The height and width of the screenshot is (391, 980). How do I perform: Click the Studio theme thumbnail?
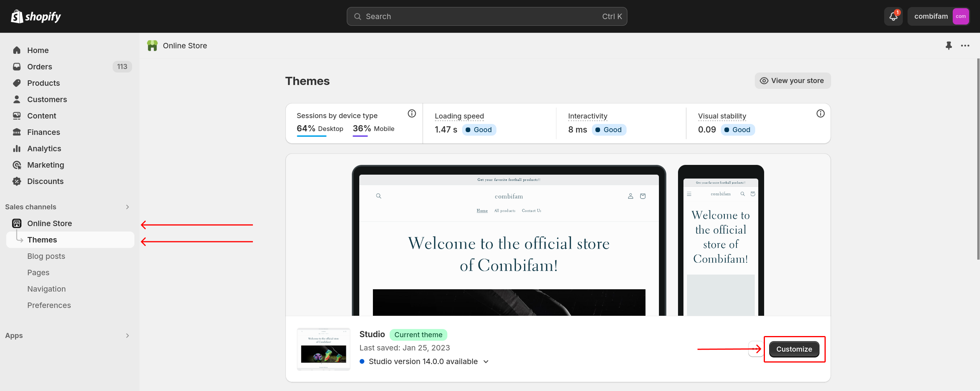(x=323, y=349)
